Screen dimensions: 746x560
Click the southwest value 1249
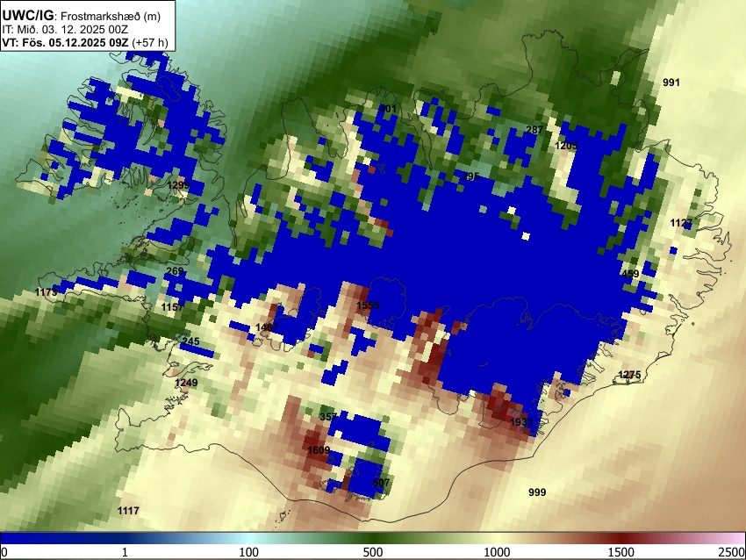click(x=186, y=383)
